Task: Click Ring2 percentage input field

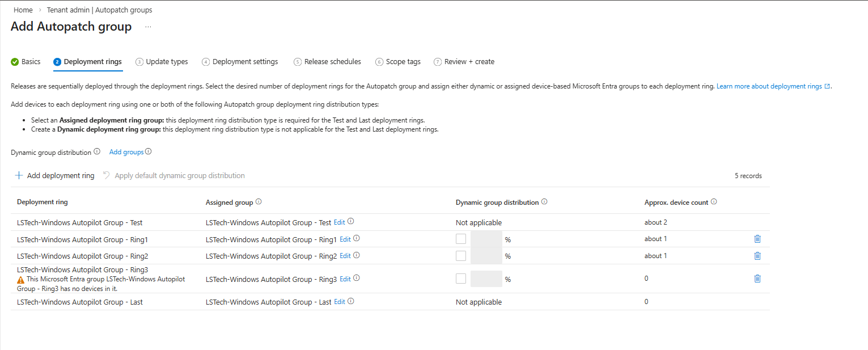Action: (486, 256)
